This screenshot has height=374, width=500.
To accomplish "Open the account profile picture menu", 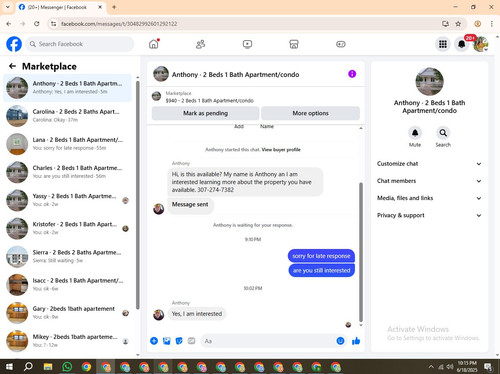I will pyautogui.click(x=481, y=44).
